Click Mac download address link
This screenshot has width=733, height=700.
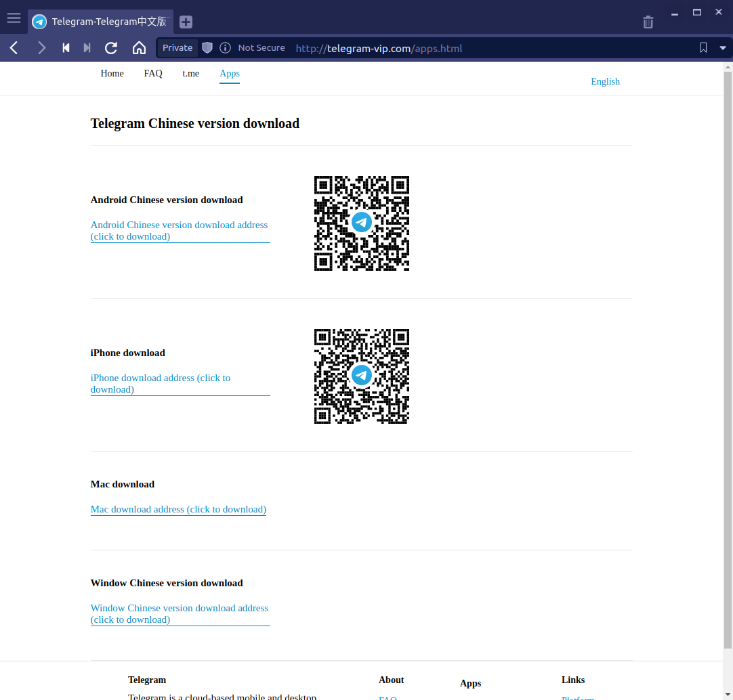(x=178, y=509)
